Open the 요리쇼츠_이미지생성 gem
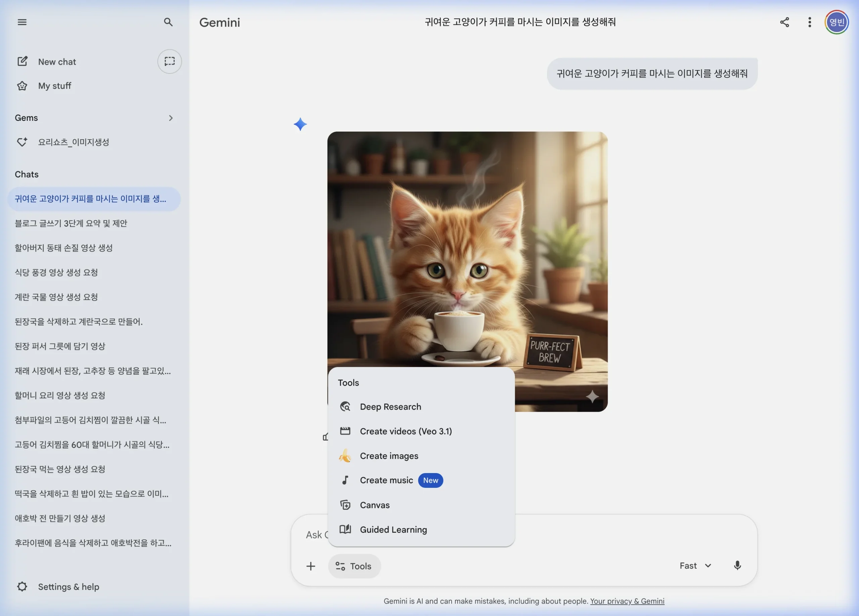 [74, 142]
